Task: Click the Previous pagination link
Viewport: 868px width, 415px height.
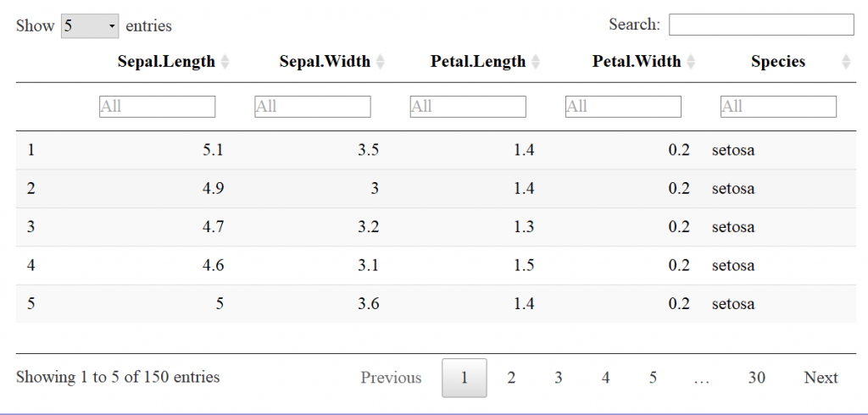Action: (x=391, y=378)
